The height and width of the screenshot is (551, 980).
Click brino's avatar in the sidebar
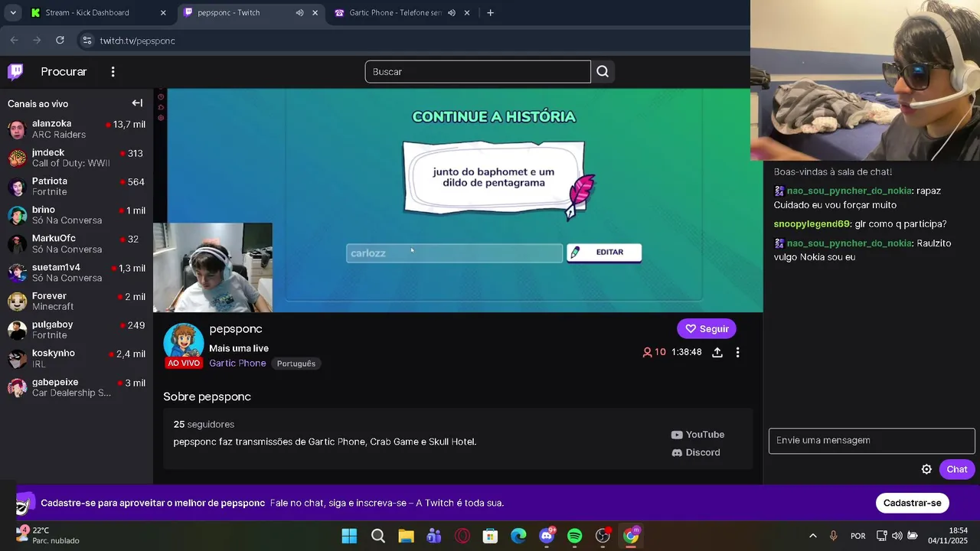(x=17, y=215)
